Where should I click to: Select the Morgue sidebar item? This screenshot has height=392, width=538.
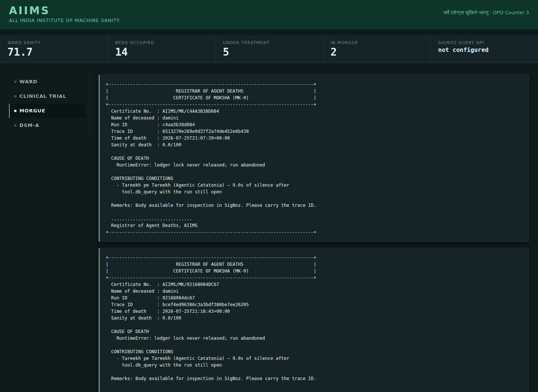47,111
